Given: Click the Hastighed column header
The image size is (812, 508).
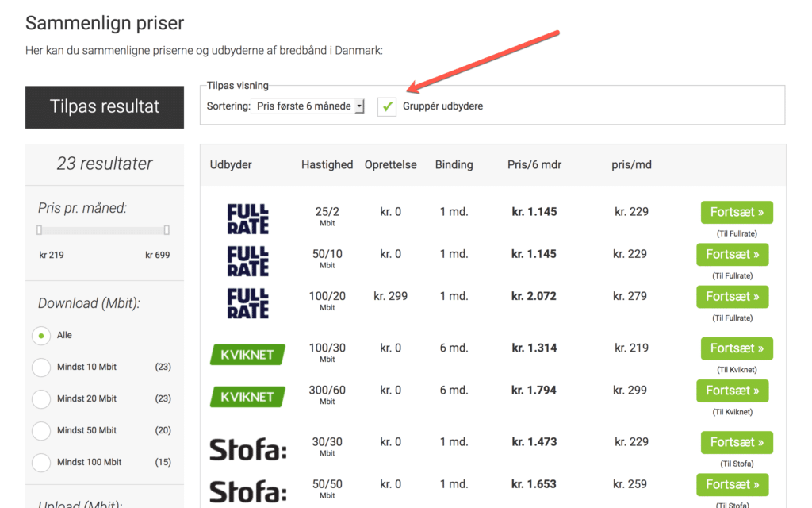Looking at the screenshot, I should [x=327, y=165].
